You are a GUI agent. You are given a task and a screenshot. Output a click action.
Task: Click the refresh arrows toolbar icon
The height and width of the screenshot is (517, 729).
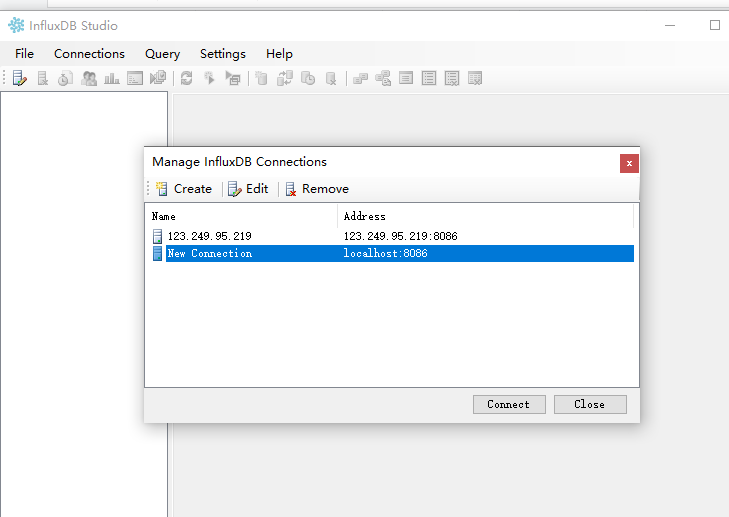tap(186, 78)
